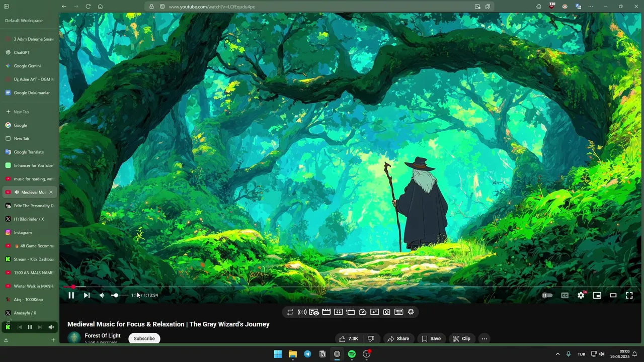
Task: Open Telegram from the taskbar
Action: 307,354
